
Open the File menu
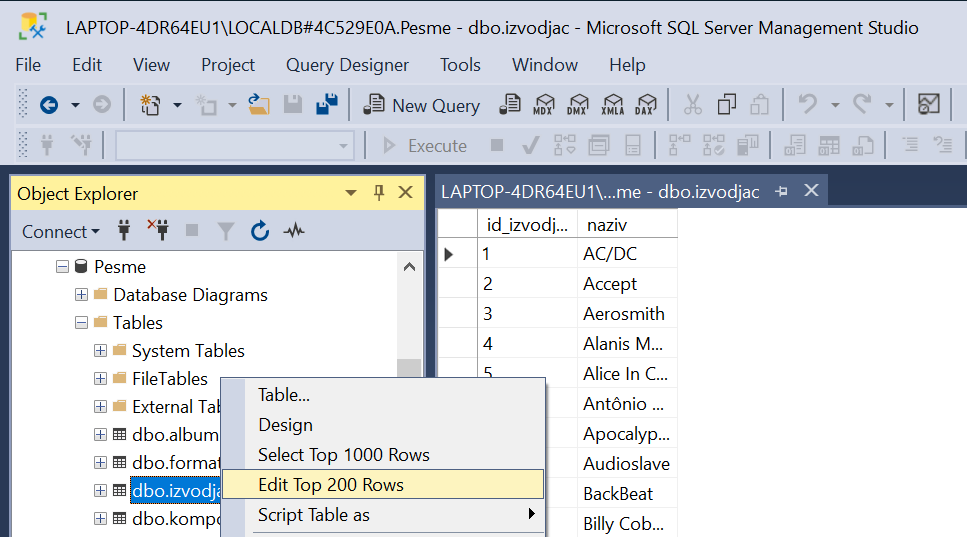28,65
